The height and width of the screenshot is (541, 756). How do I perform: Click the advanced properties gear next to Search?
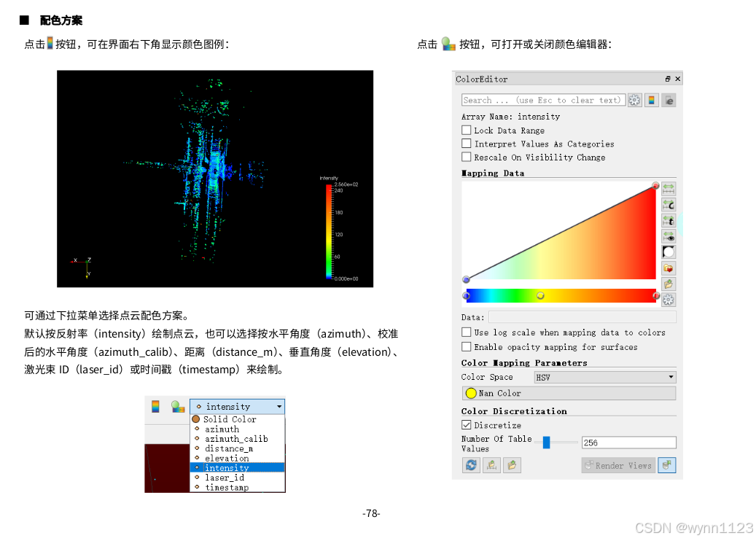click(x=634, y=101)
